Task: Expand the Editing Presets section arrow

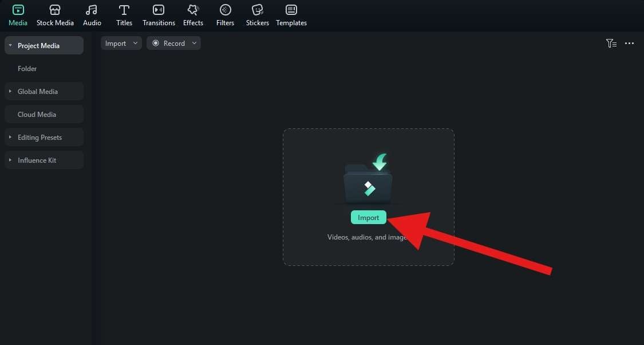Action: [10, 138]
